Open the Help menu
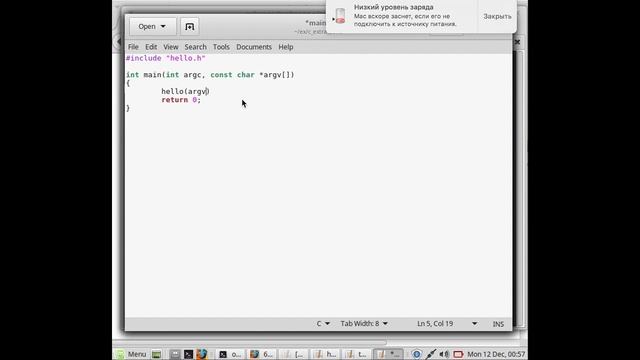Screen dimensions: 640x360 [286, 47]
